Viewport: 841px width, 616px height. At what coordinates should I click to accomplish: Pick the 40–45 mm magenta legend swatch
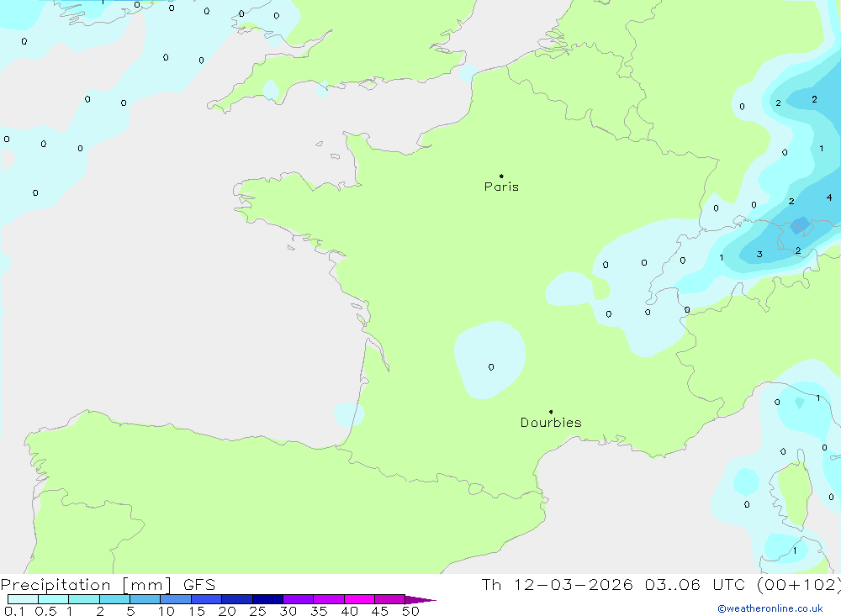pyautogui.click(x=359, y=599)
